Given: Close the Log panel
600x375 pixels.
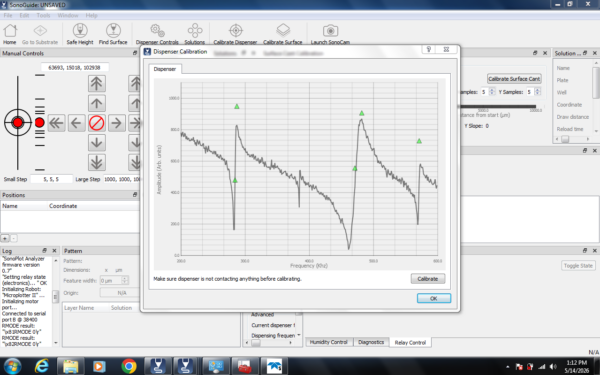Looking at the screenshot, I should [54, 250].
